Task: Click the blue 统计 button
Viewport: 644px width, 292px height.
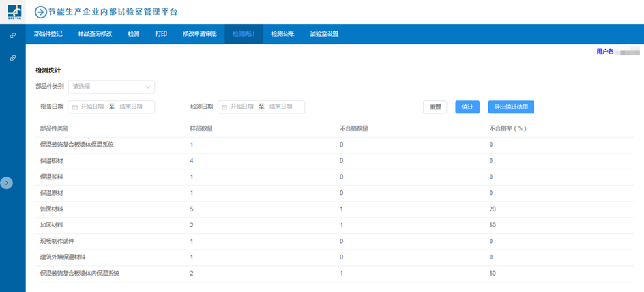Action: point(467,107)
